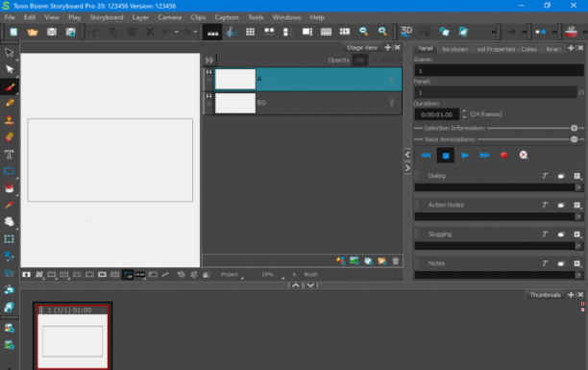
Task: Add a new bitmap layer
Action: click(x=354, y=260)
